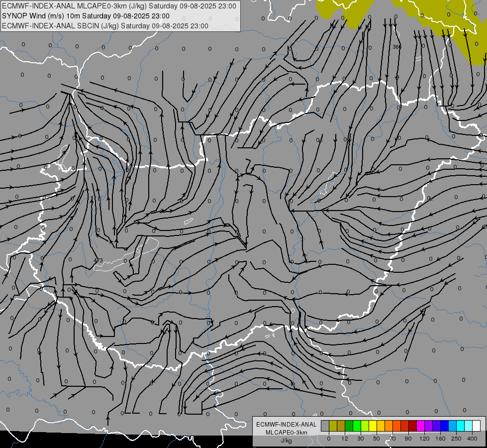Click legend tick value 30
This screenshot has height=448, width=487.
click(x=361, y=439)
